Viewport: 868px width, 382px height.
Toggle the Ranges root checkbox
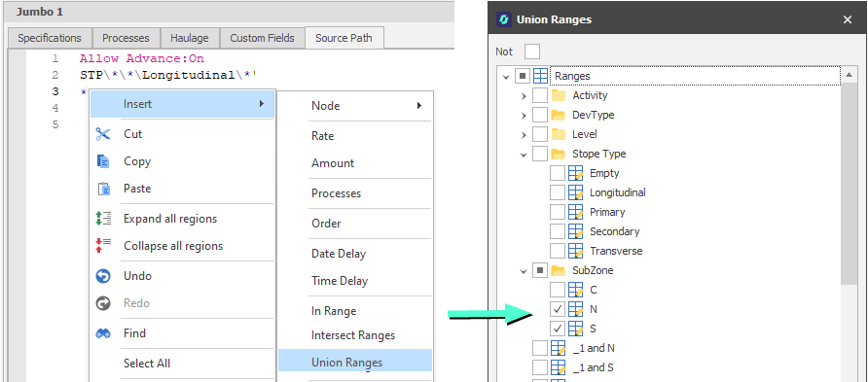(x=522, y=76)
